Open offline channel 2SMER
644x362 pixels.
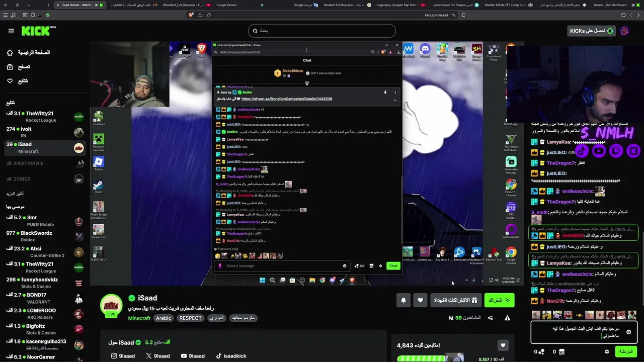point(45,179)
